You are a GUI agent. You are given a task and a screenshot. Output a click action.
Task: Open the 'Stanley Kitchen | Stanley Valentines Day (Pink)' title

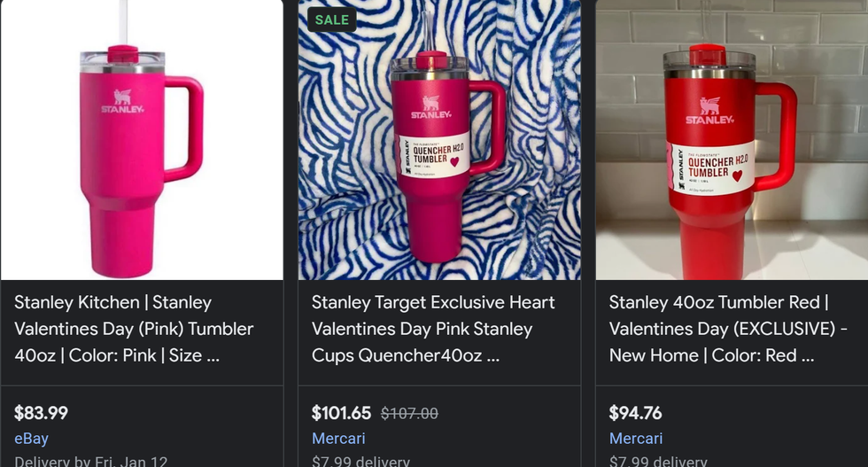pos(134,329)
